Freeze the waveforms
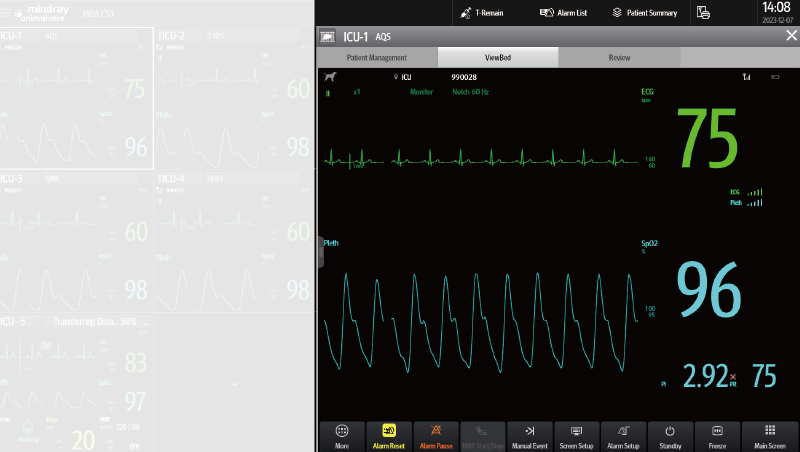 [716, 435]
